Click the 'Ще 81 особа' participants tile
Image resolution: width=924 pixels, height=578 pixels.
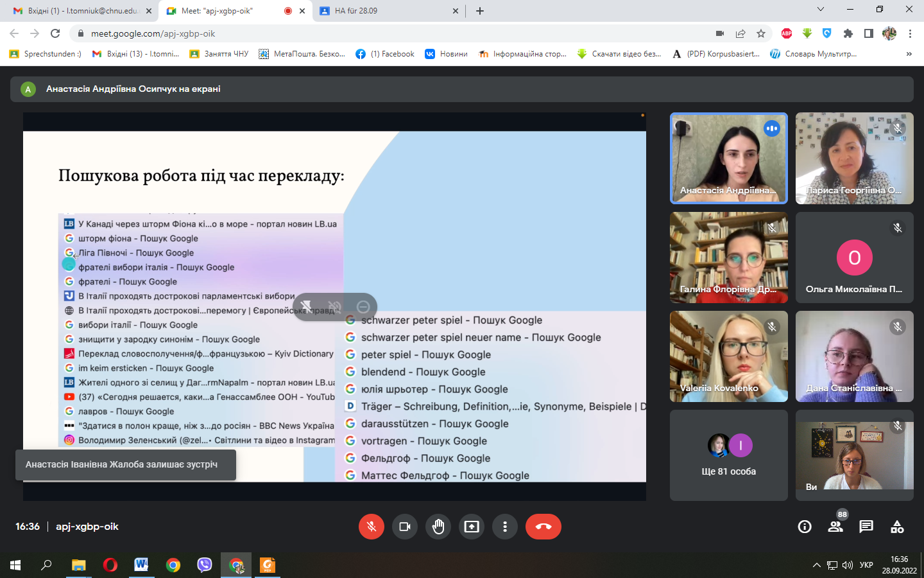(x=728, y=455)
